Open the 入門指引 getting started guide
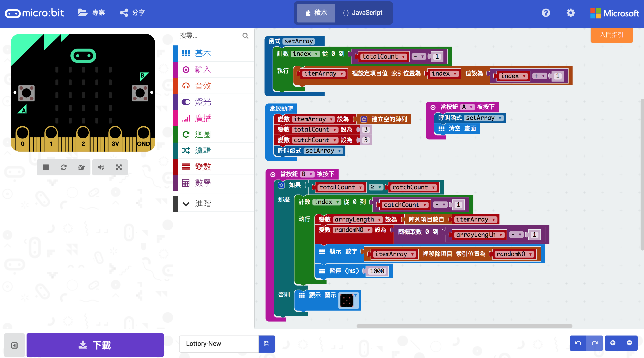Viewport: 644px width, 358px height. coord(612,35)
